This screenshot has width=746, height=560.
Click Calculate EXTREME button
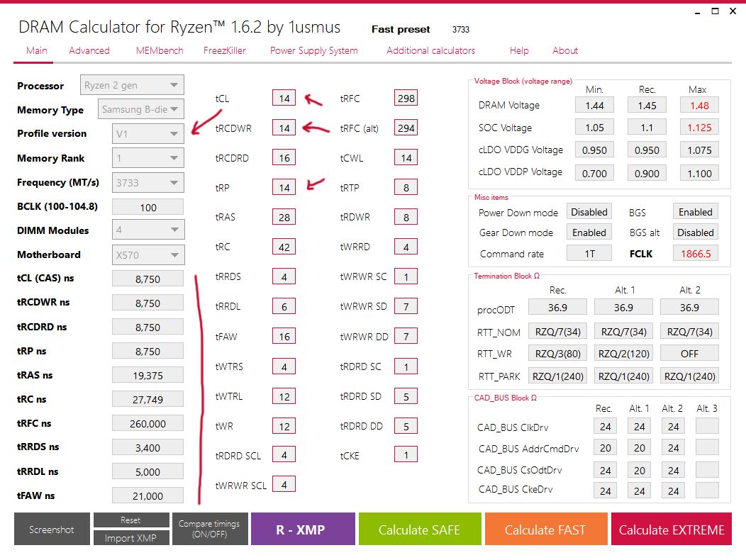point(672,529)
